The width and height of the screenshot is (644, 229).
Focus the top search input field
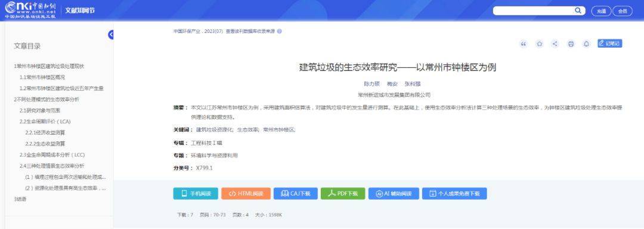(534, 11)
